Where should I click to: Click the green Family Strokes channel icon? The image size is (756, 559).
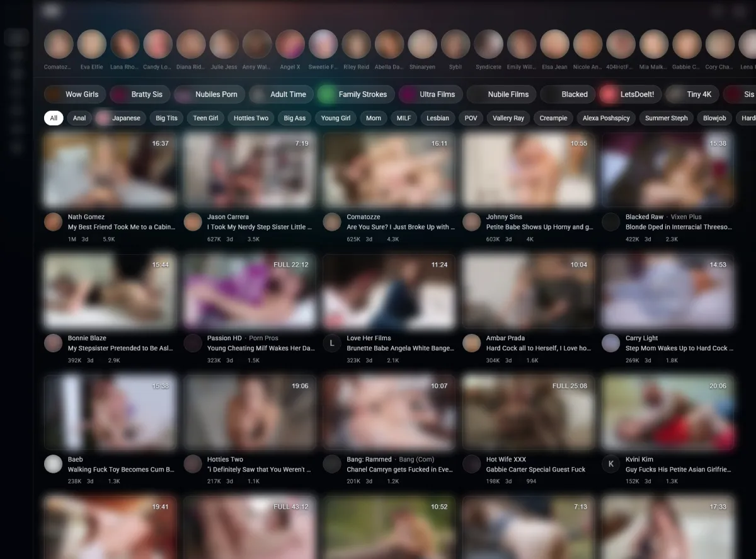point(326,95)
